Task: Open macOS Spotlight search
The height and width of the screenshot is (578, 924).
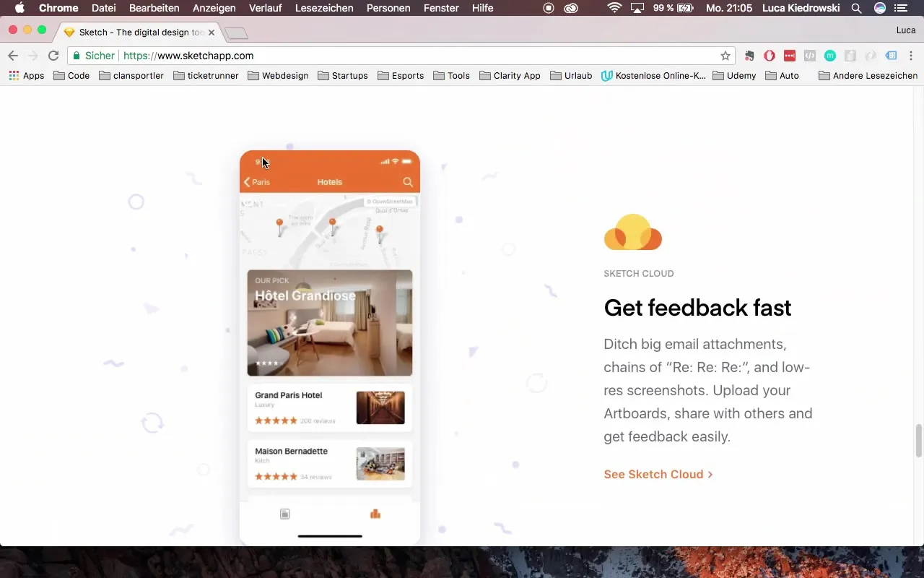Action: (856, 8)
